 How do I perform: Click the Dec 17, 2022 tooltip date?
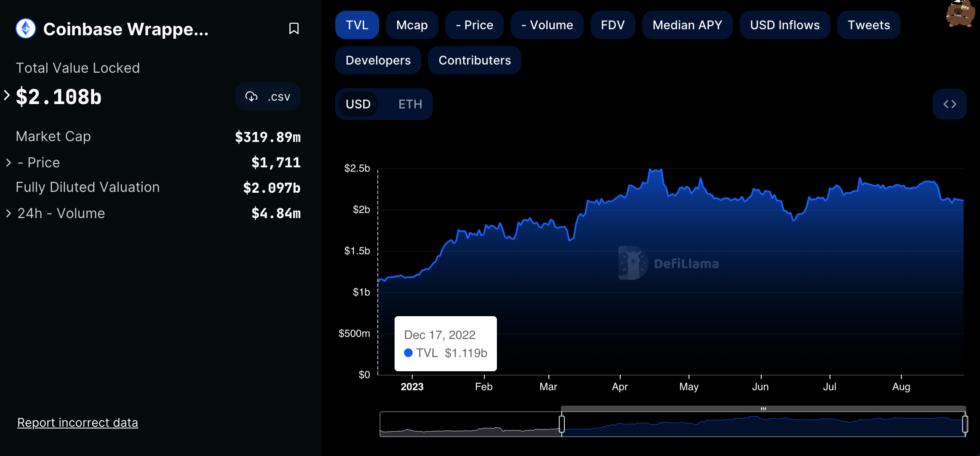pos(440,335)
